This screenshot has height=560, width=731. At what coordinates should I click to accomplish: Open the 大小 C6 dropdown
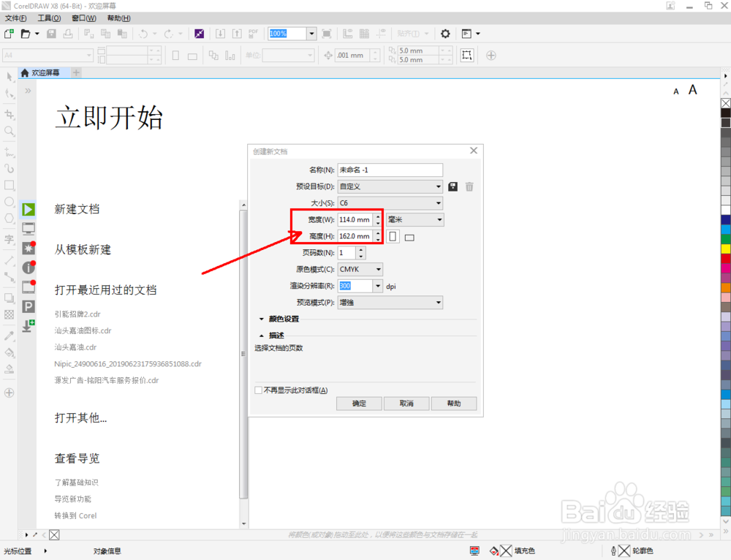390,203
